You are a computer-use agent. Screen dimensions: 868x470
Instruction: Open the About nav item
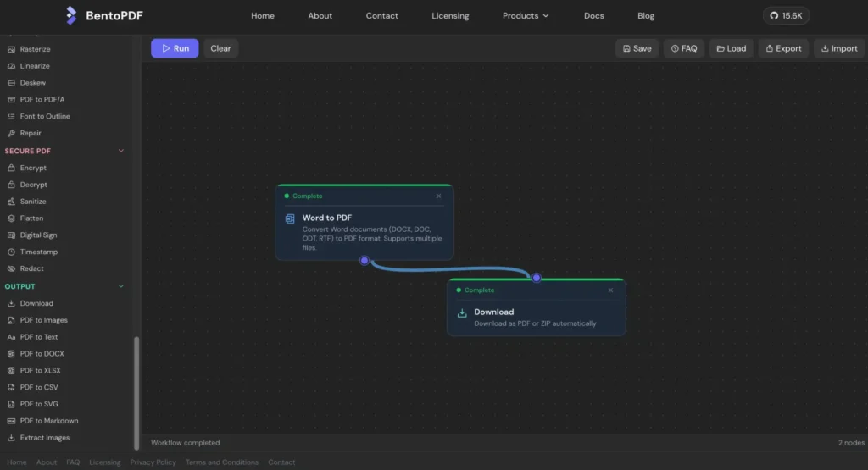pyautogui.click(x=320, y=16)
